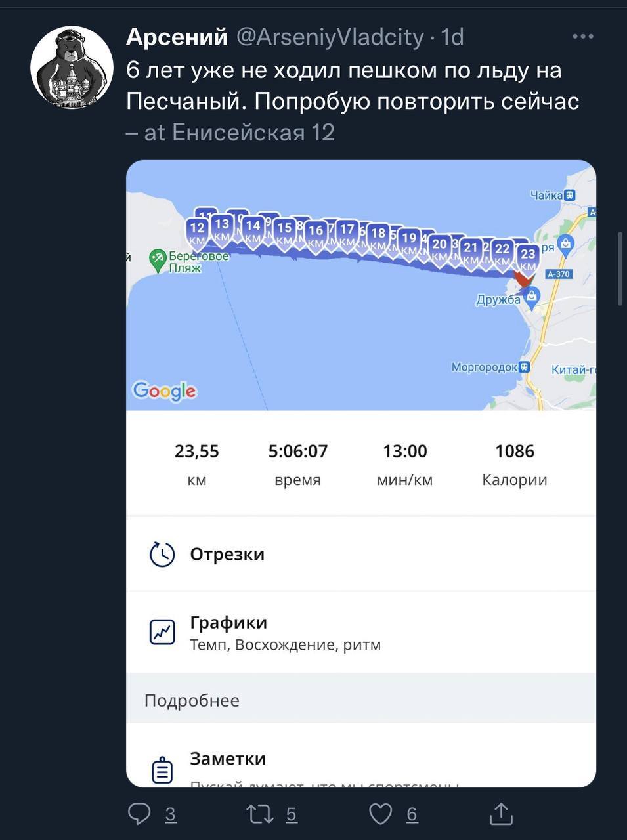This screenshot has height=840, width=627.
Task: Open Графики Темп, Восхождение, ритм row
Action: point(361,633)
